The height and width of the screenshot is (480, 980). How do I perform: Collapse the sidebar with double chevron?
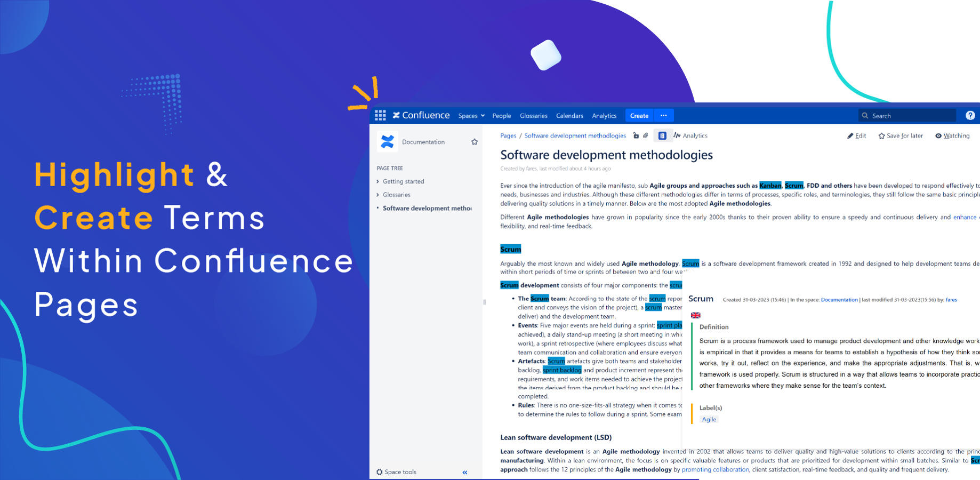(x=465, y=472)
